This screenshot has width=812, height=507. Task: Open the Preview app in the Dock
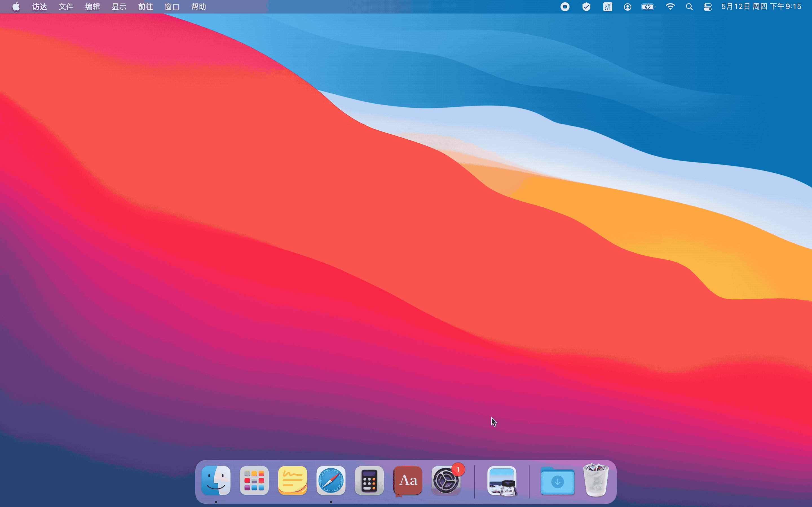(x=502, y=481)
